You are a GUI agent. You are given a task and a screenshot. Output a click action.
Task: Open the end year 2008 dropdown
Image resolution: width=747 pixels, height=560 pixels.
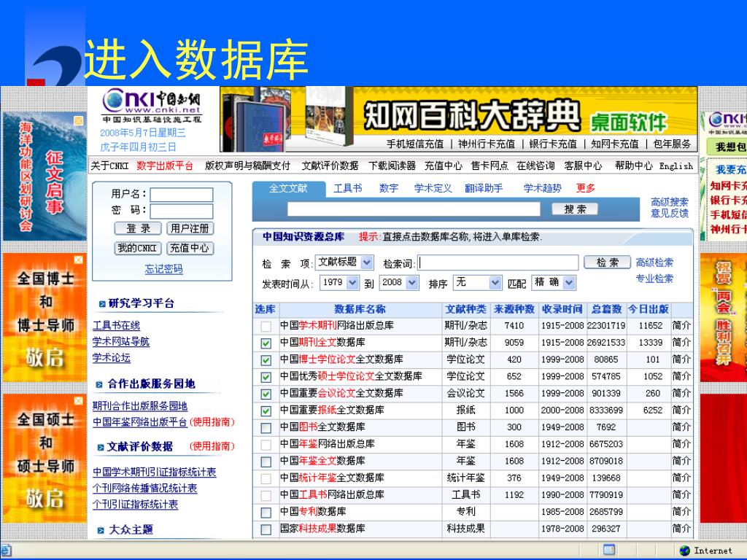(399, 282)
